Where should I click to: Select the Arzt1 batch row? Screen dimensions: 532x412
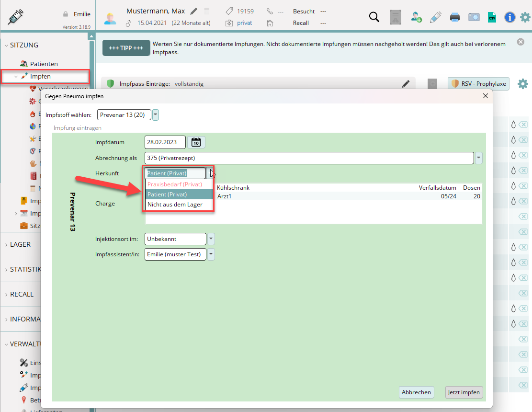[x=314, y=196]
